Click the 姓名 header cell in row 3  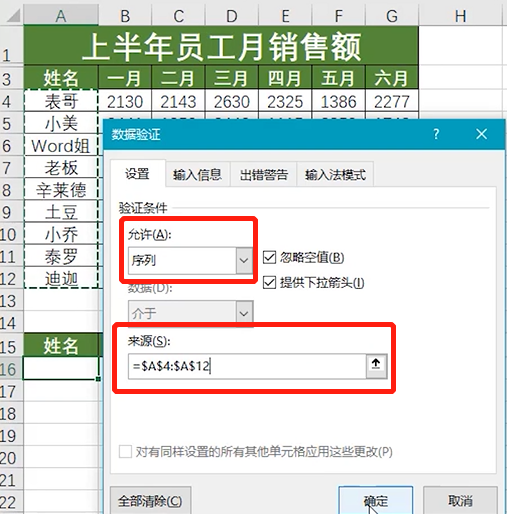click(x=61, y=78)
